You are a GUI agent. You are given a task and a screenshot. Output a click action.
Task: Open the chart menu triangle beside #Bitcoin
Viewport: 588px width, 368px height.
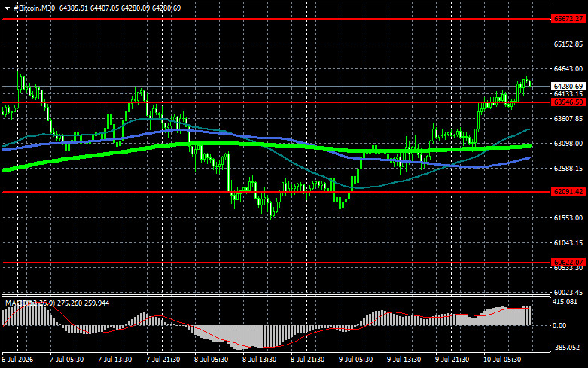tap(7, 8)
